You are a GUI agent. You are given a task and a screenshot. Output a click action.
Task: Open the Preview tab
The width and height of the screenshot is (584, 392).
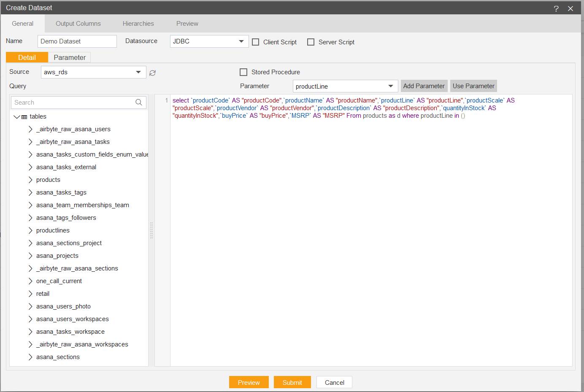click(x=187, y=24)
